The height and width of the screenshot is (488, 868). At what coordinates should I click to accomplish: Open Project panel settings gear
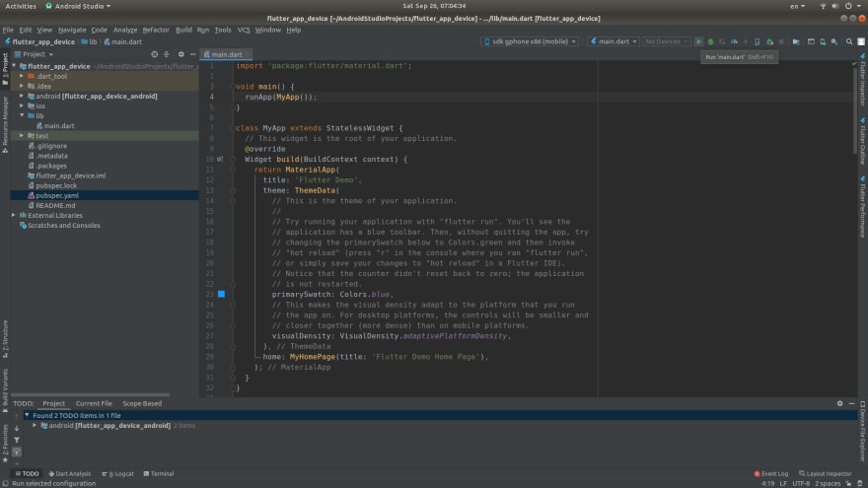pyautogui.click(x=181, y=54)
